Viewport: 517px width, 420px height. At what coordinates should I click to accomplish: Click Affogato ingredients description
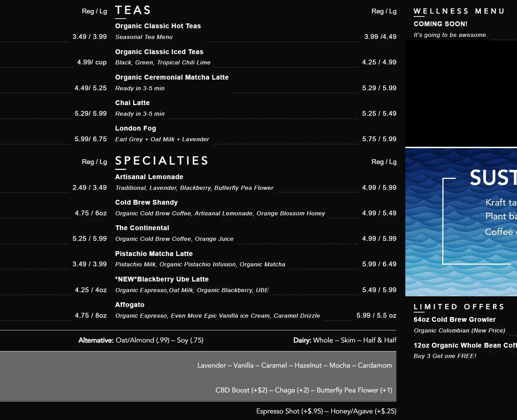click(217, 316)
